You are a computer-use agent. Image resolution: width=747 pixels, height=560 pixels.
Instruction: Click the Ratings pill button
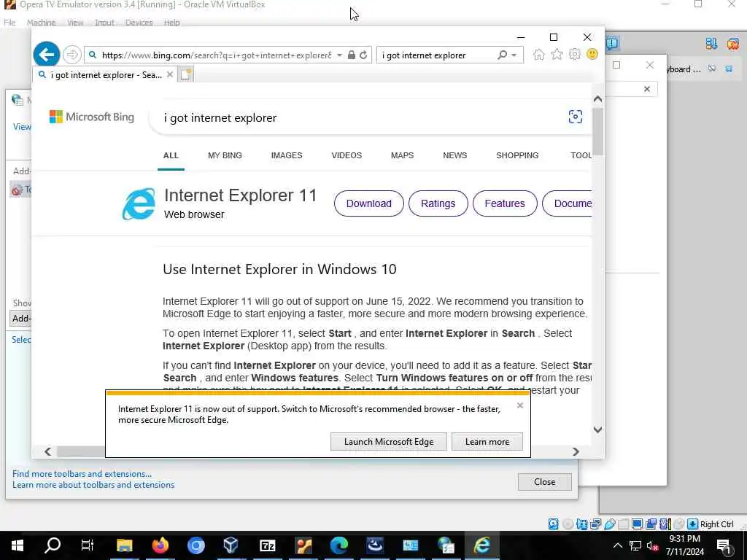pos(438,203)
